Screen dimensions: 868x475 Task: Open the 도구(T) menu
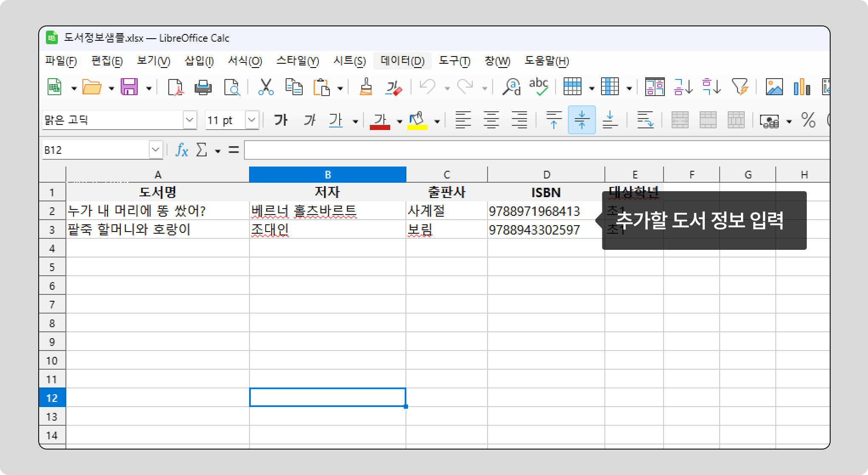[x=455, y=61]
